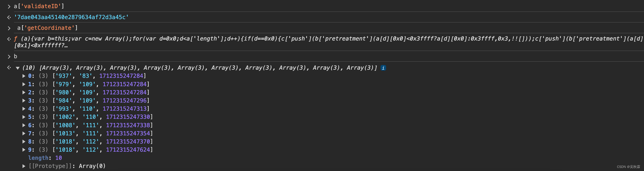Select the '7dae043aa45140e2879634af72d3a45c' string

click(71, 17)
